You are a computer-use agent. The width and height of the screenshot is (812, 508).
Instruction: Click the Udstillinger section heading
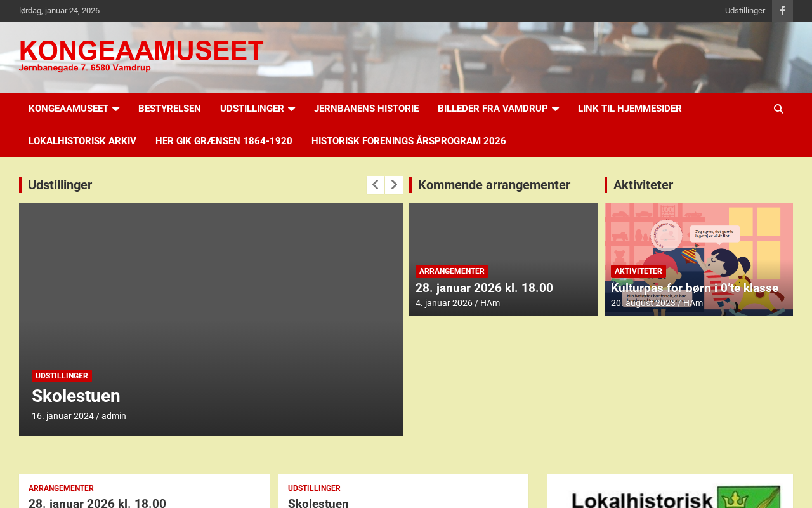pos(60,185)
